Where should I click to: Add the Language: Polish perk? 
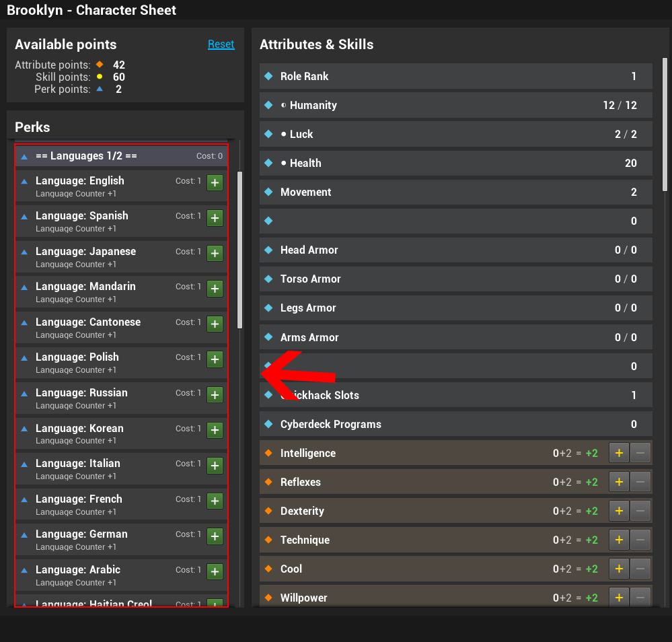pyautogui.click(x=215, y=359)
